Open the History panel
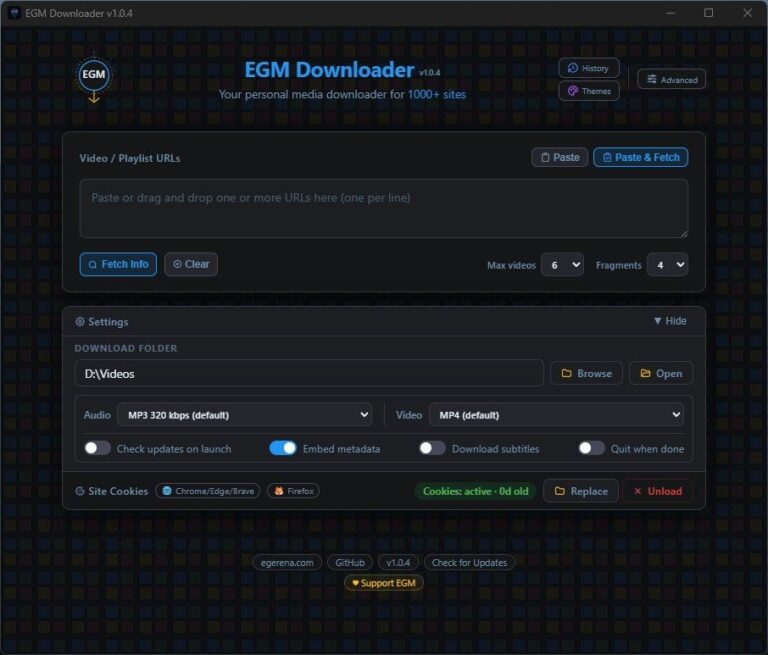 [x=589, y=68]
